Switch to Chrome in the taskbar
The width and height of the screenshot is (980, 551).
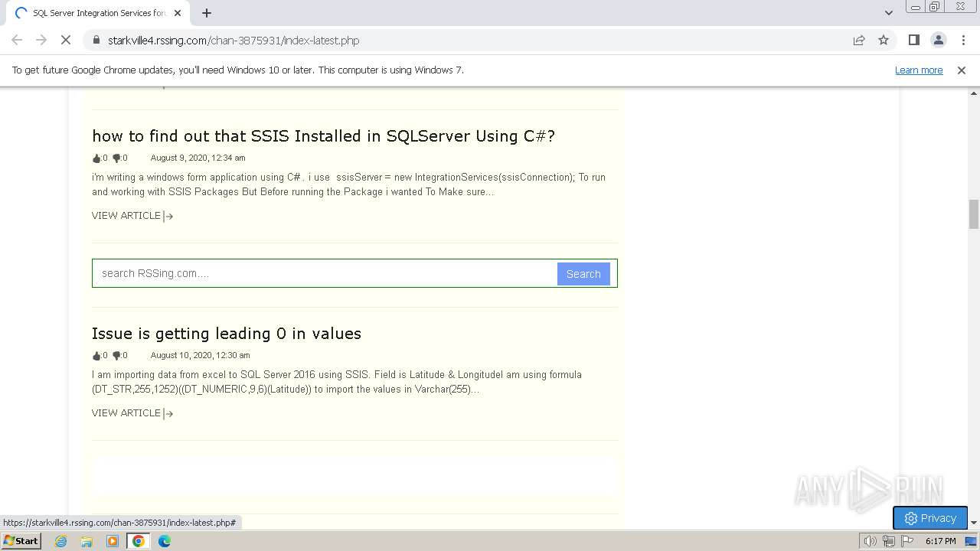[139, 541]
